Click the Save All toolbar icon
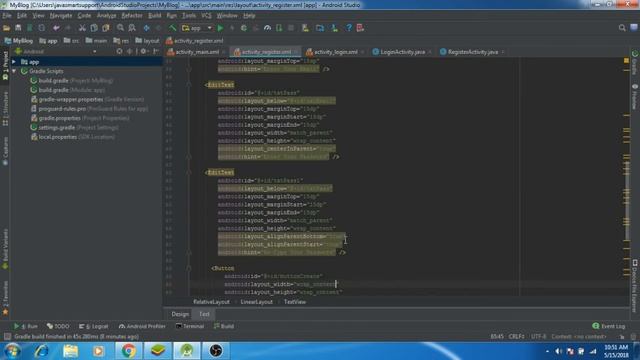The width and height of the screenshot is (640, 360). (18, 28)
